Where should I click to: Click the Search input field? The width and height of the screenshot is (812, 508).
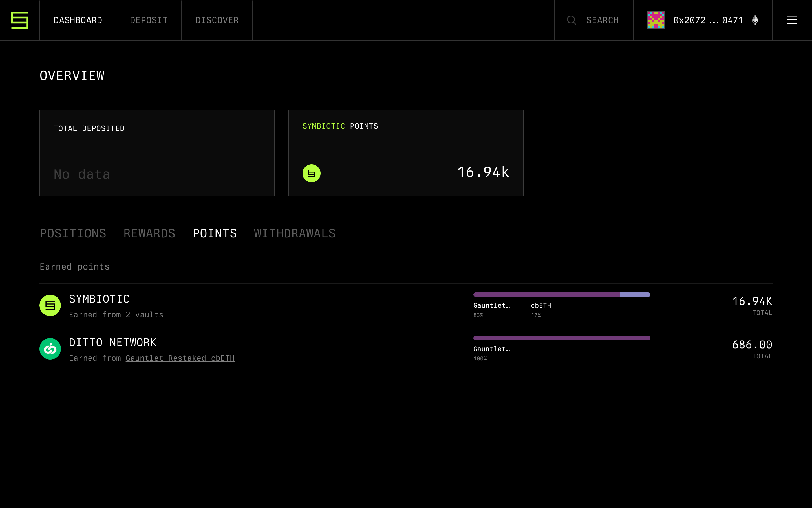pos(593,20)
